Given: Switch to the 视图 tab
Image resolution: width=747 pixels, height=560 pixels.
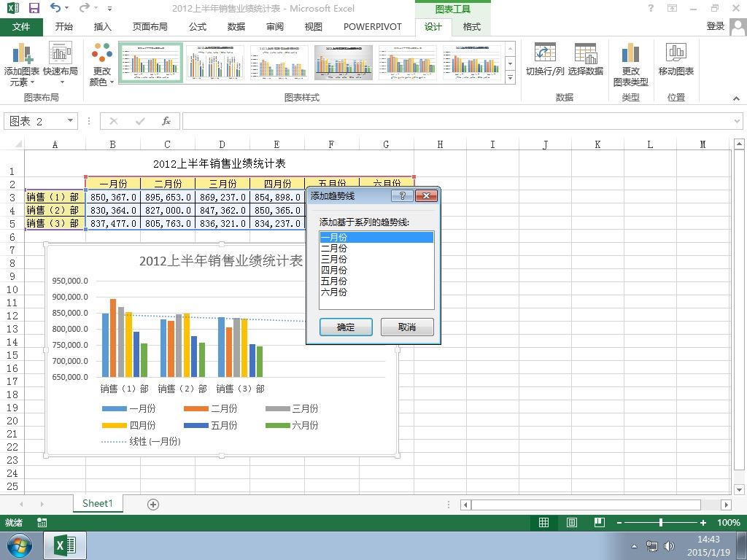Looking at the screenshot, I should coord(313,27).
